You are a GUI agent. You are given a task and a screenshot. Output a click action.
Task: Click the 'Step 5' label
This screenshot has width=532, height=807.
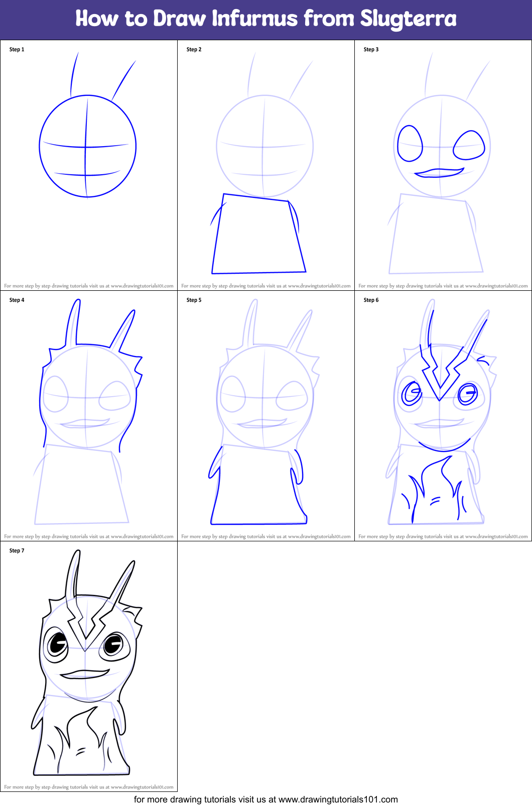(x=194, y=300)
